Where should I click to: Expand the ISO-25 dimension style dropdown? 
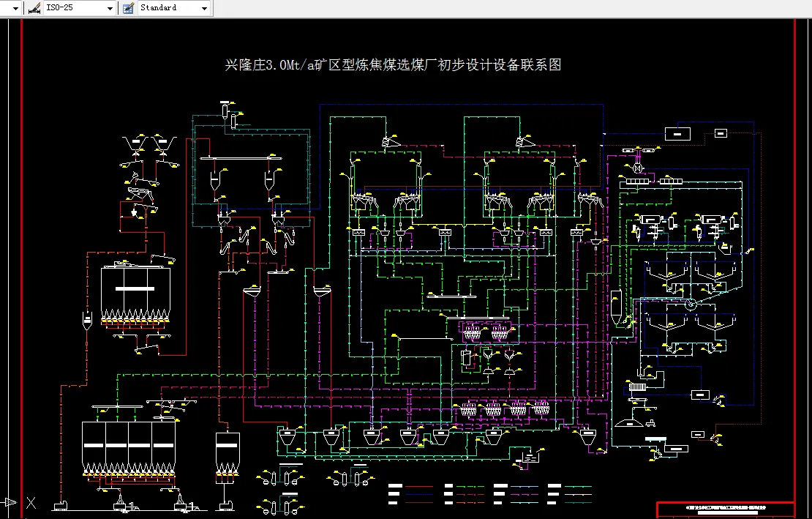pyautogui.click(x=110, y=8)
